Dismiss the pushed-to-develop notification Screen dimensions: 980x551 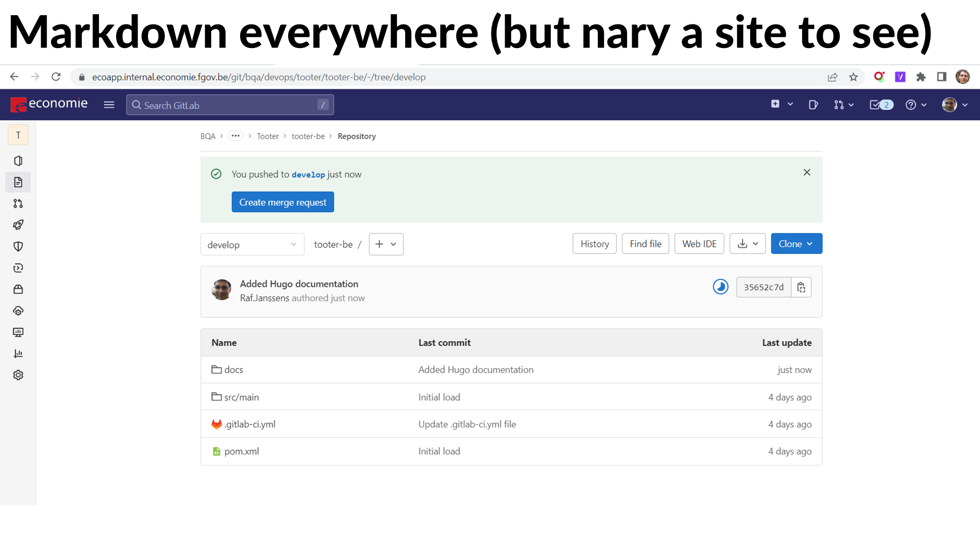tap(807, 172)
